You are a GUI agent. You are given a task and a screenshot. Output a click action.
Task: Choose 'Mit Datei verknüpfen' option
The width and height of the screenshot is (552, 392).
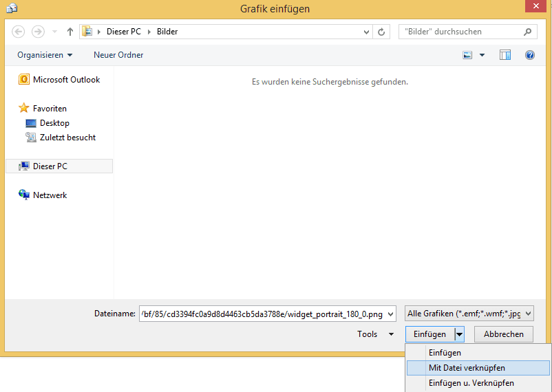pos(467,368)
